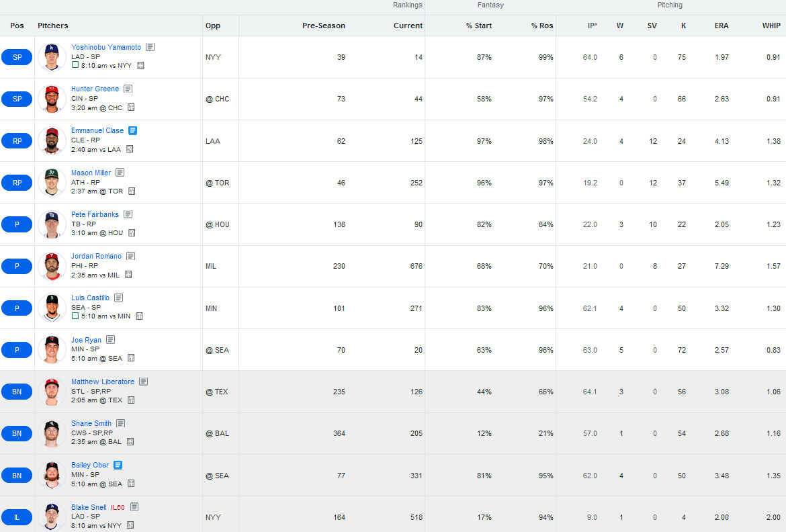Click box score icon beside 2:05 am @ TEX
This screenshot has height=532, width=786.
tap(131, 400)
